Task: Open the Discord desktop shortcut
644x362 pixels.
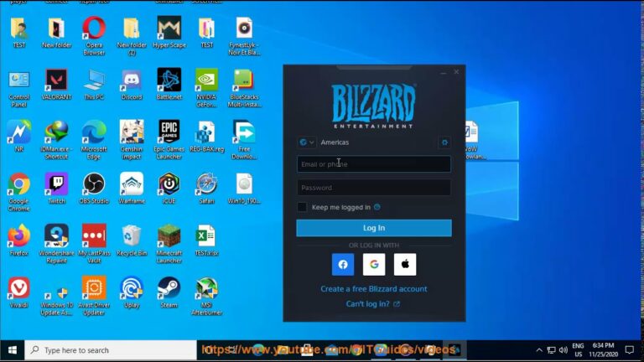Action: point(132,84)
